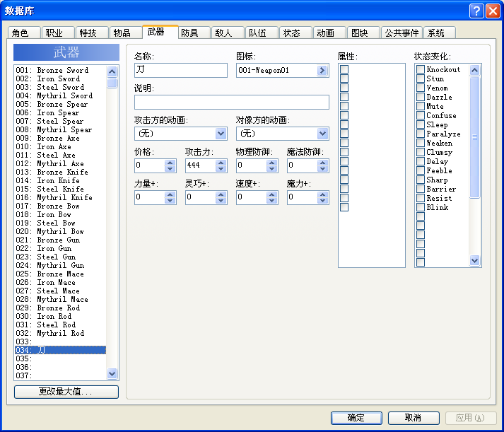
Task: Open the 攻击方的动画 dropdown
Action: pos(221,134)
